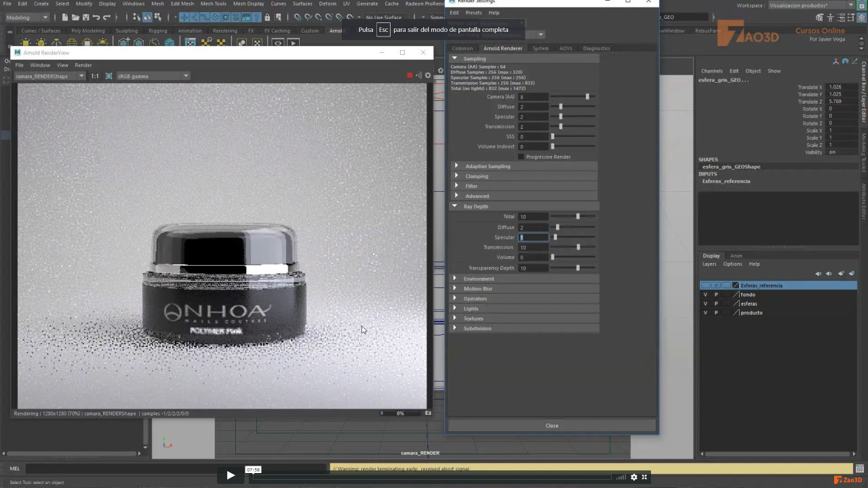Open the Modeling menu set dropdown
The image size is (868, 488).
click(27, 17)
